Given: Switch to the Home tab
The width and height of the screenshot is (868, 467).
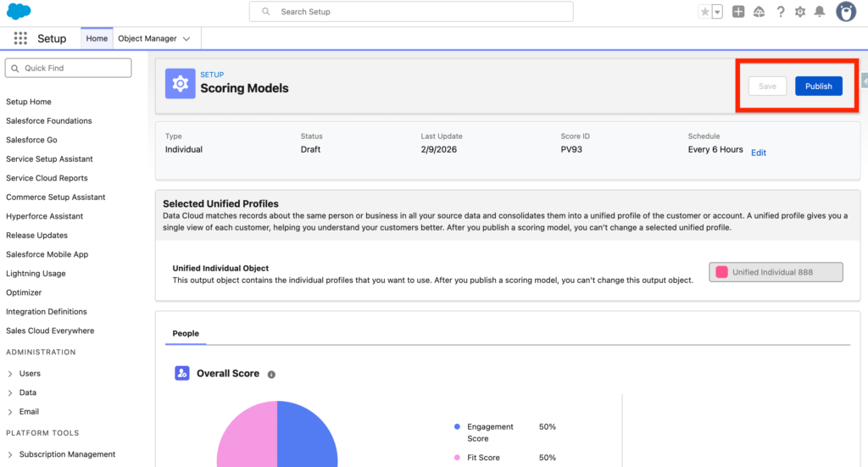Looking at the screenshot, I should pyautogui.click(x=97, y=39).
